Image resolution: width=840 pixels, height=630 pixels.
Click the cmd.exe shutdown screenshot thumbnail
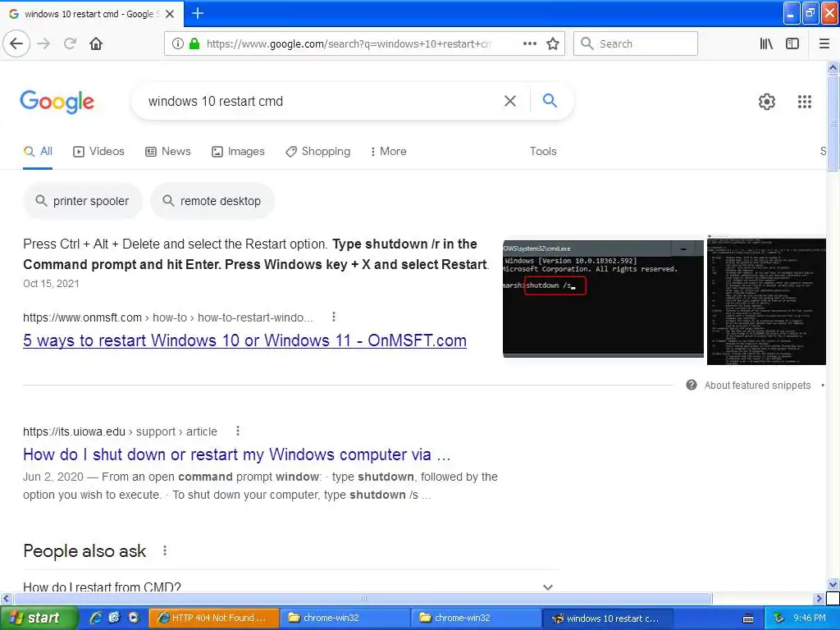[x=603, y=299]
